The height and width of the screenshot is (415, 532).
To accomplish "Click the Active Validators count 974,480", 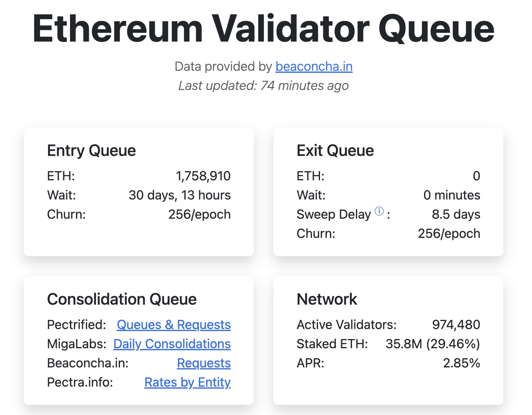I will click(456, 325).
